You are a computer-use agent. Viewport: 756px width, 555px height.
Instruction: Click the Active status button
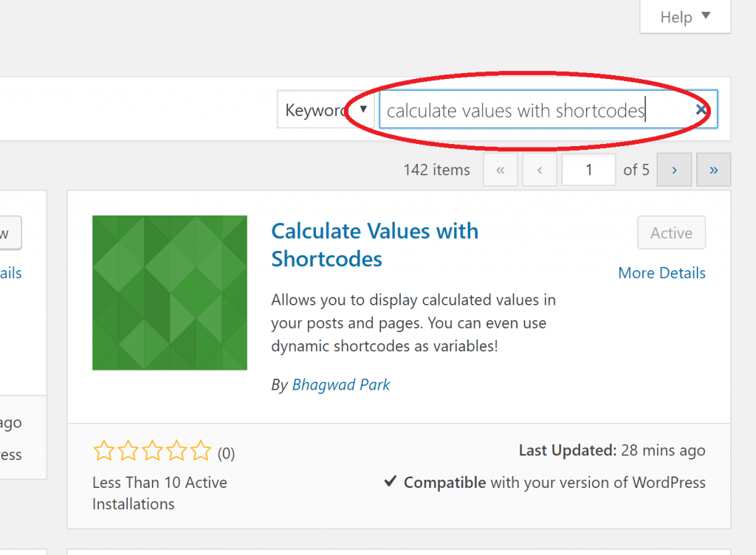[671, 232]
